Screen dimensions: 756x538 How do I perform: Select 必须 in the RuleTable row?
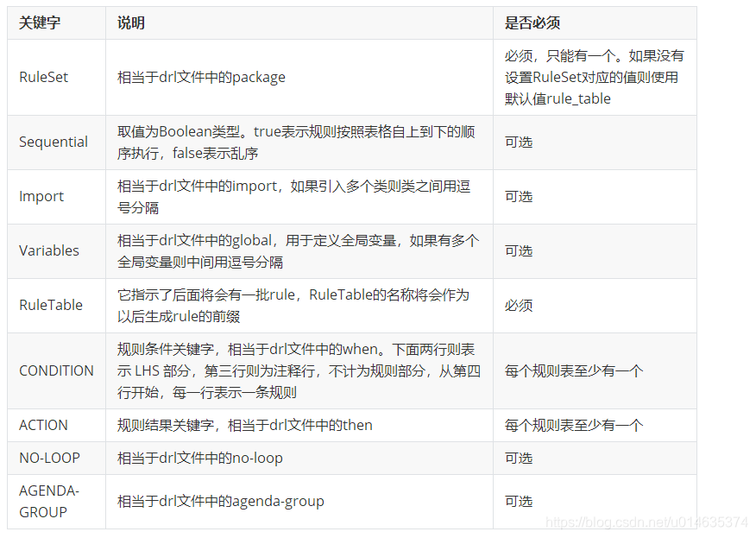519,306
